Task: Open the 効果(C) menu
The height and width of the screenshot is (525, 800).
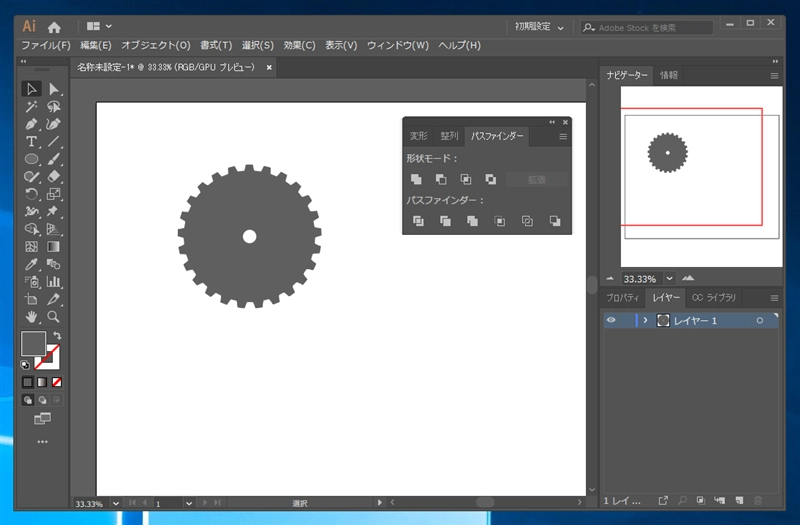Action: pos(299,45)
